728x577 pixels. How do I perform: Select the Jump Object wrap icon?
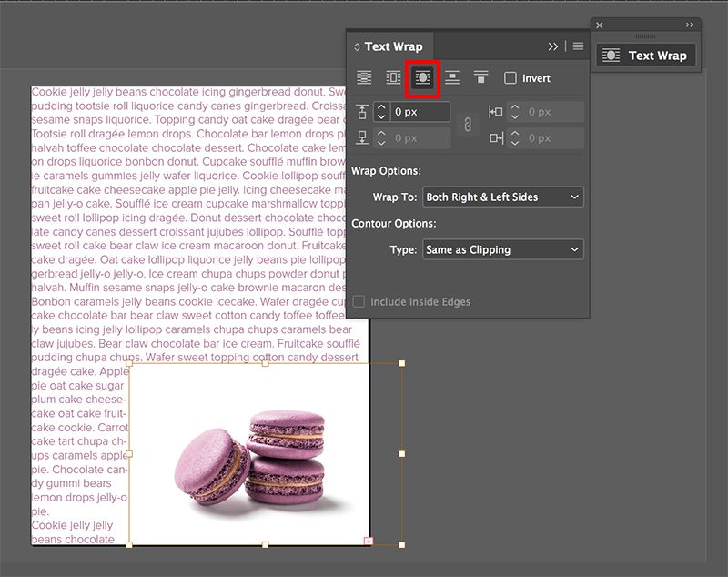pos(452,77)
